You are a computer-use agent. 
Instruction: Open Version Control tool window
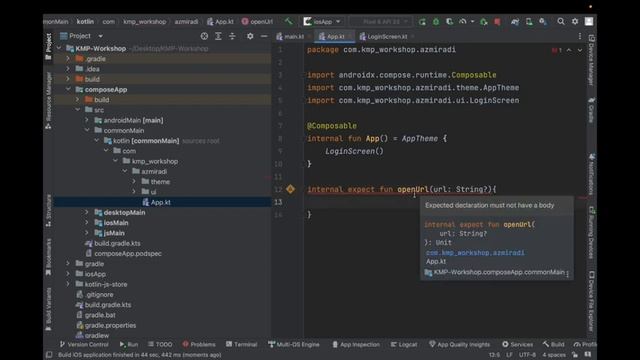84,344
